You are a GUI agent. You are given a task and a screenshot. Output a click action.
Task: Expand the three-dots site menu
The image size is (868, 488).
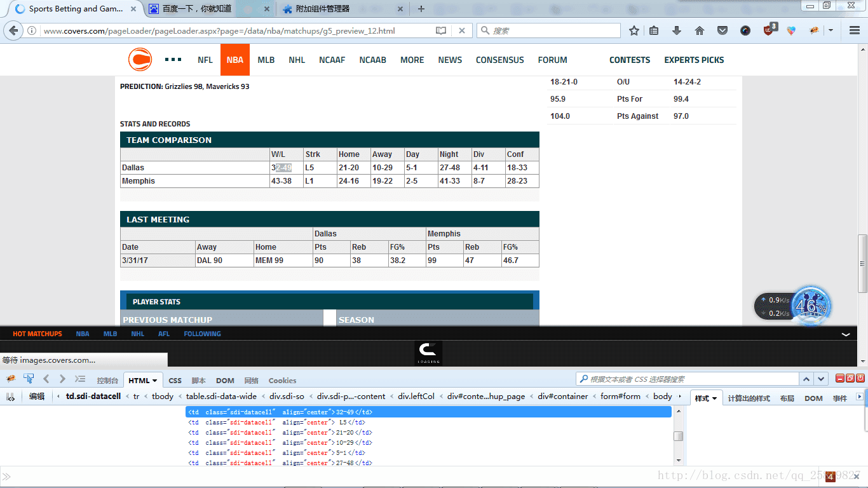pos(173,60)
